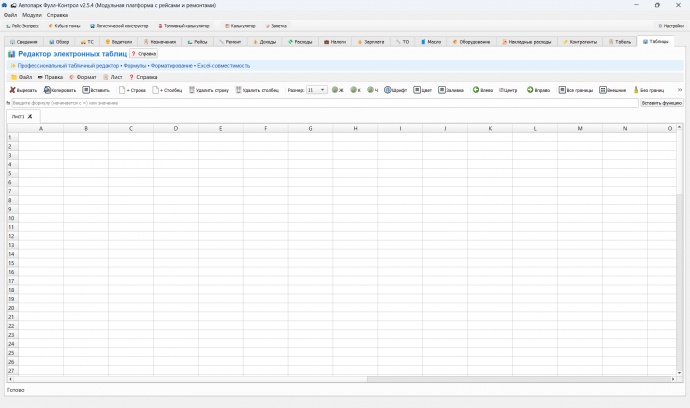The width and height of the screenshot is (690, 408).
Task: Open Топливный калькулятор
Action: (x=184, y=26)
